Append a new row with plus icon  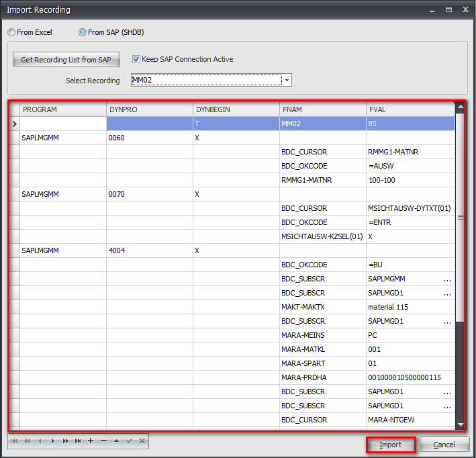[91, 441]
